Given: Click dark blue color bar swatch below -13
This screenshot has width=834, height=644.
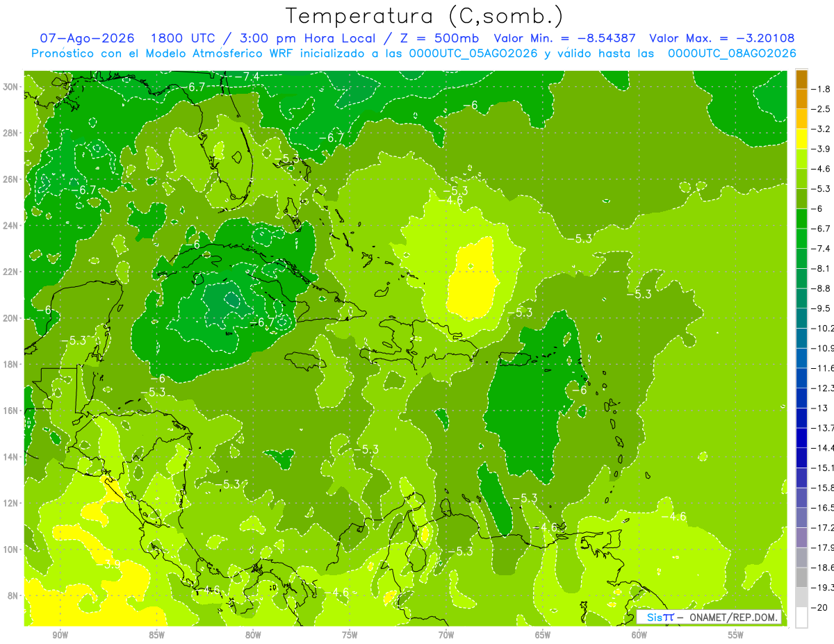Looking at the screenshot, I should click(801, 418).
